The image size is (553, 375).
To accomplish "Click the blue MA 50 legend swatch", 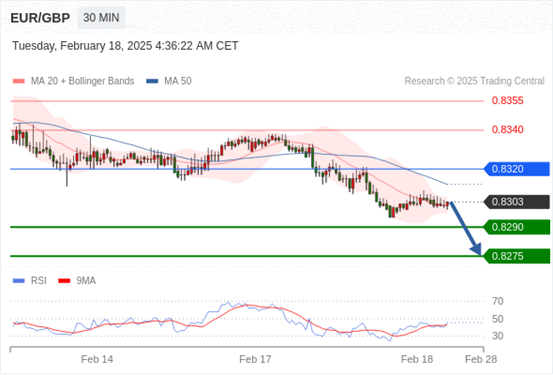I will pyautogui.click(x=152, y=81).
